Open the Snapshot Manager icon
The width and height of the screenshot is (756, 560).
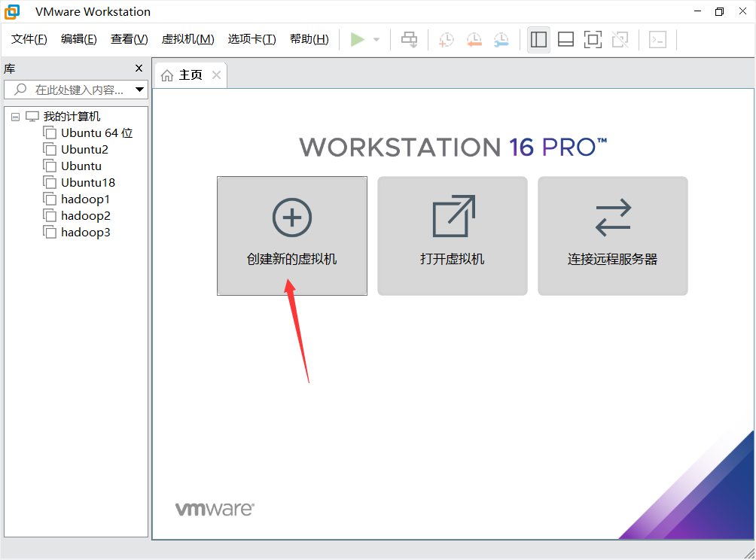pos(501,40)
